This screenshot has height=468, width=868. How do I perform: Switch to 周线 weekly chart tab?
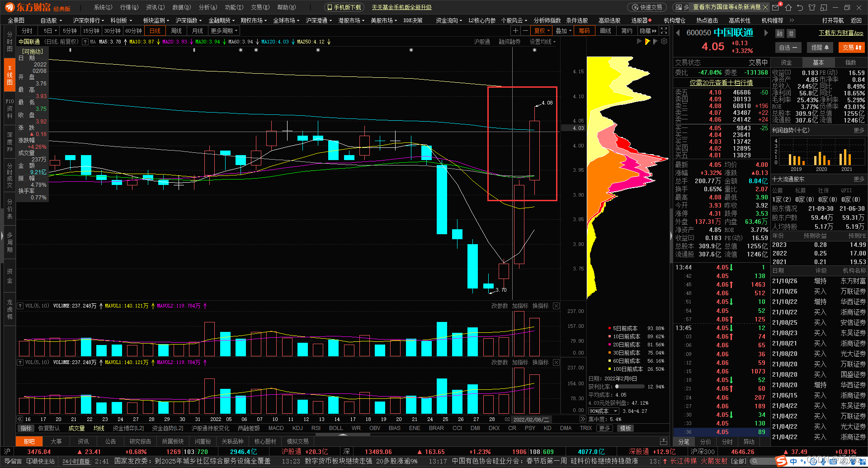coord(176,31)
